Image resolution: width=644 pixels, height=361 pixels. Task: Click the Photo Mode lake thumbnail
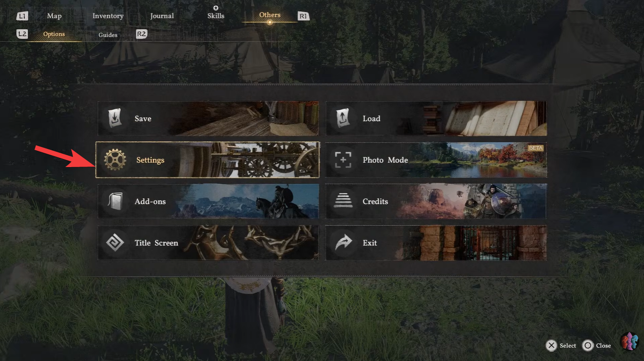pos(478,160)
